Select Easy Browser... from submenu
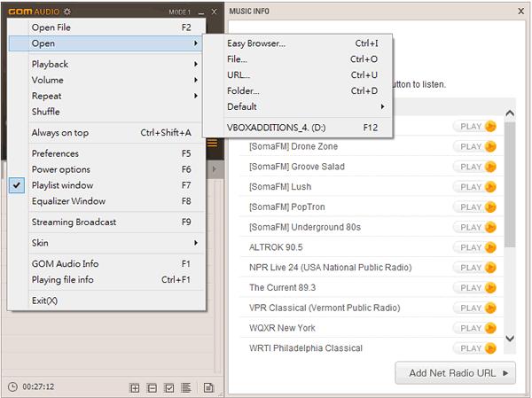This screenshot has width=532, height=398. 298,43
